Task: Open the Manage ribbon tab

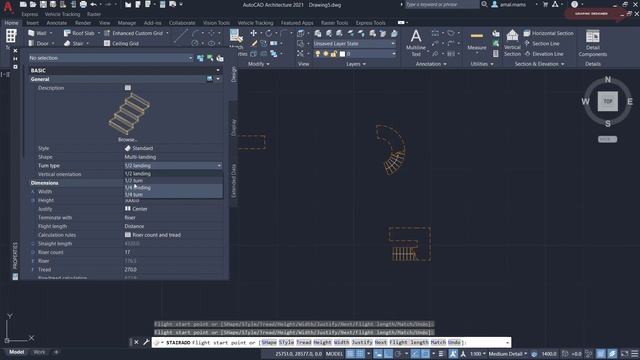Action: (127, 23)
